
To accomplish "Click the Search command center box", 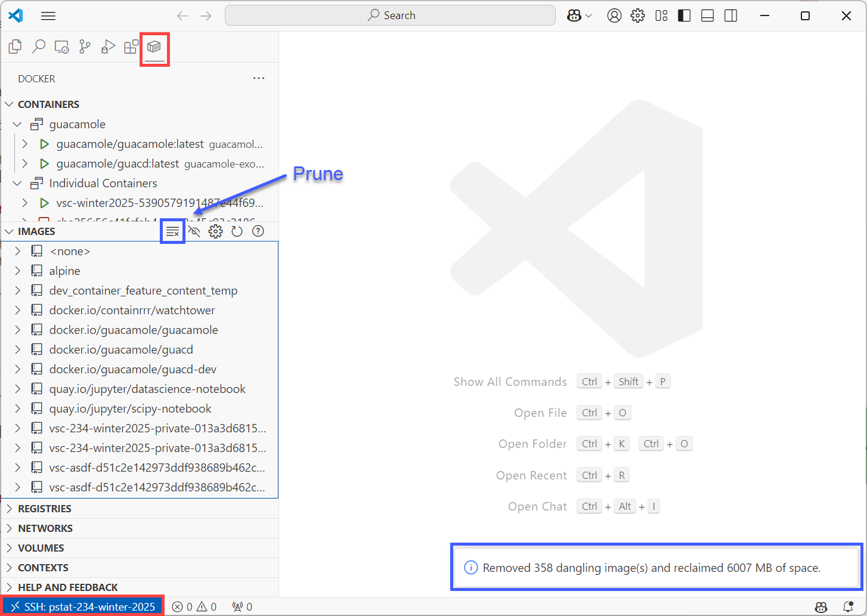I will [390, 16].
